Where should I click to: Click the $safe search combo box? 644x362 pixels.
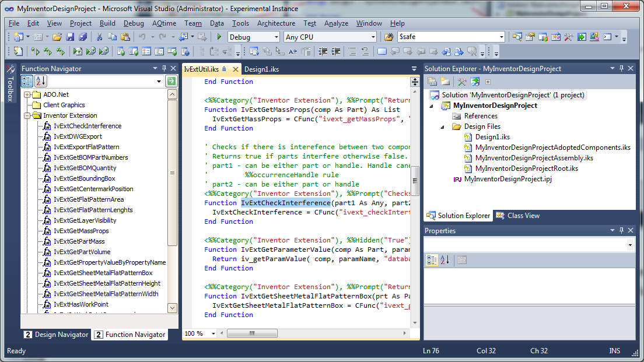[450, 37]
